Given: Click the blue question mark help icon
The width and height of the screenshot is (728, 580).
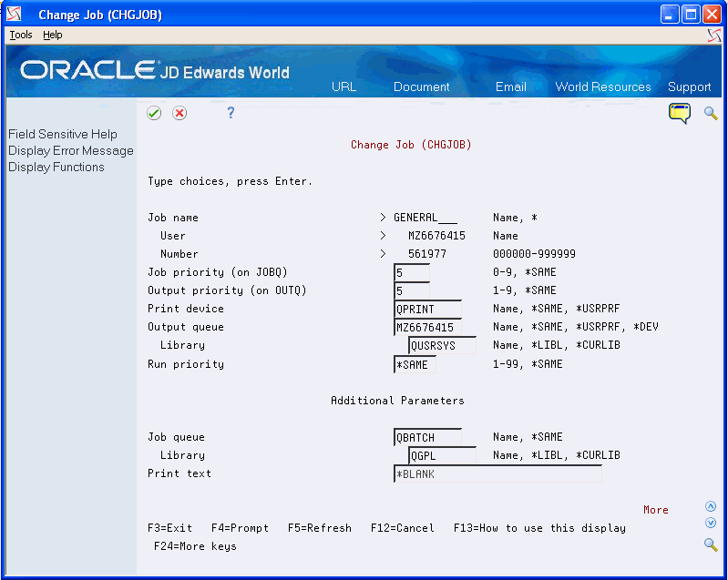Looking at the screenshot, I should tap(231, 113).
